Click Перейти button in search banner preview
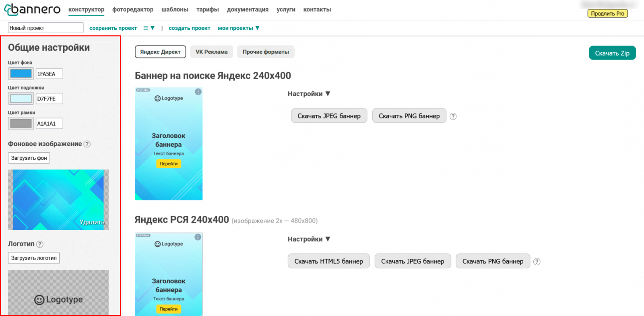This screenshot has width=644, height=316. click(x=169, y=164)
